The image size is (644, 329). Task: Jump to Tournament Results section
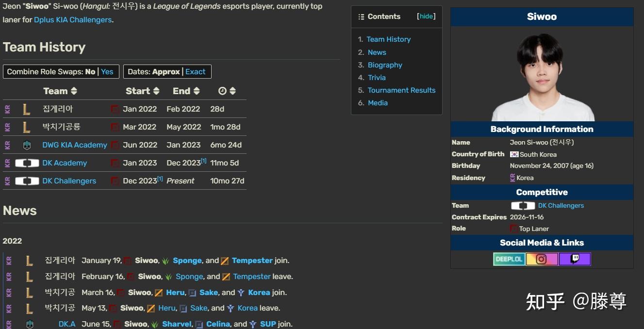401,90
